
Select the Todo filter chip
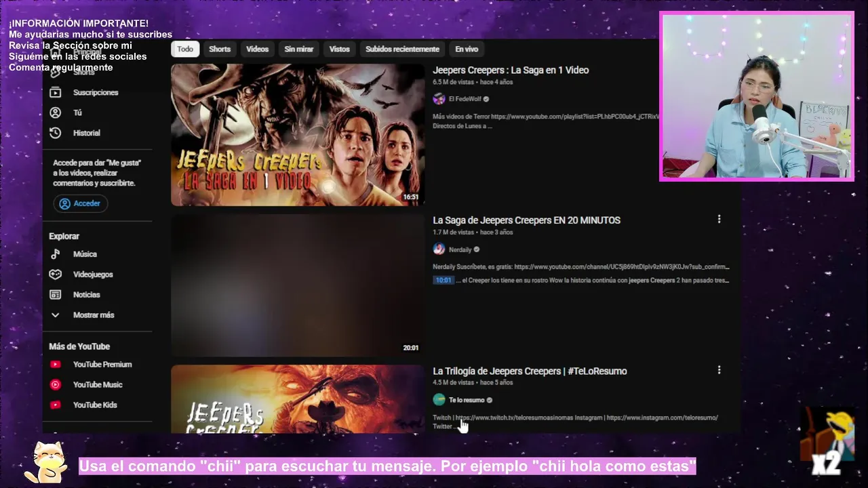(185, 49)
